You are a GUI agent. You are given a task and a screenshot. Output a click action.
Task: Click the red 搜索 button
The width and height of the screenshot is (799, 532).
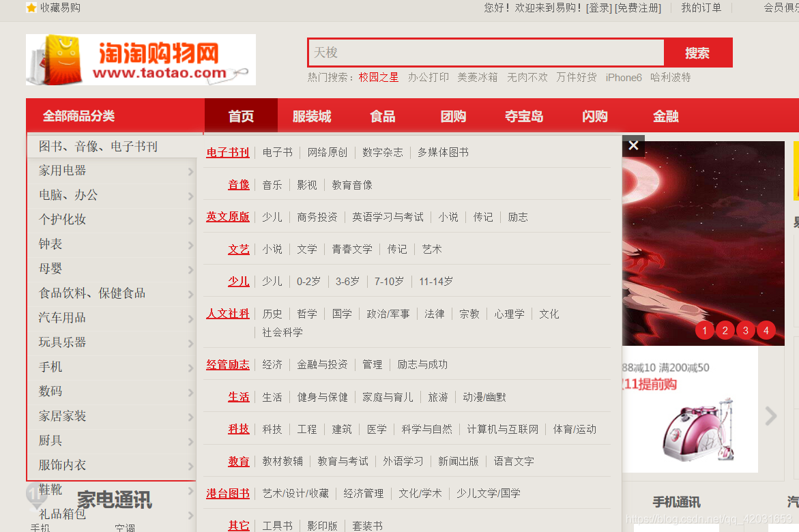pos(697,53)
